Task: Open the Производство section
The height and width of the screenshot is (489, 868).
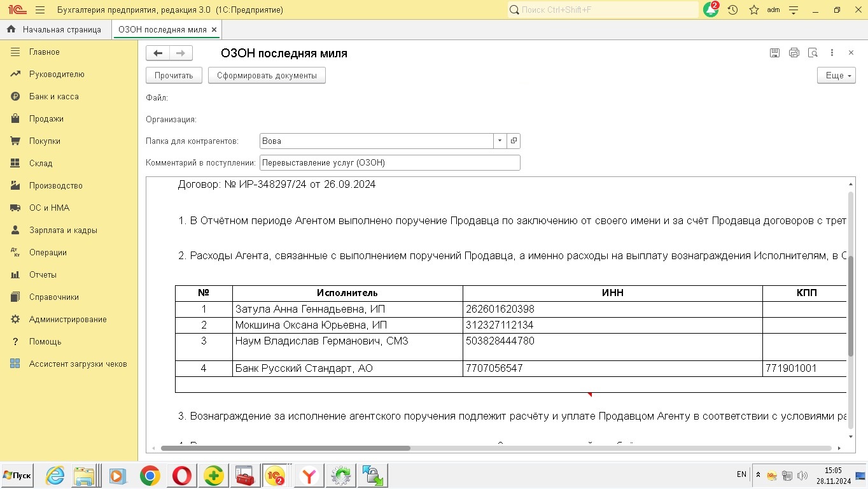Action: pyautogui.click(x=69, y=186)
